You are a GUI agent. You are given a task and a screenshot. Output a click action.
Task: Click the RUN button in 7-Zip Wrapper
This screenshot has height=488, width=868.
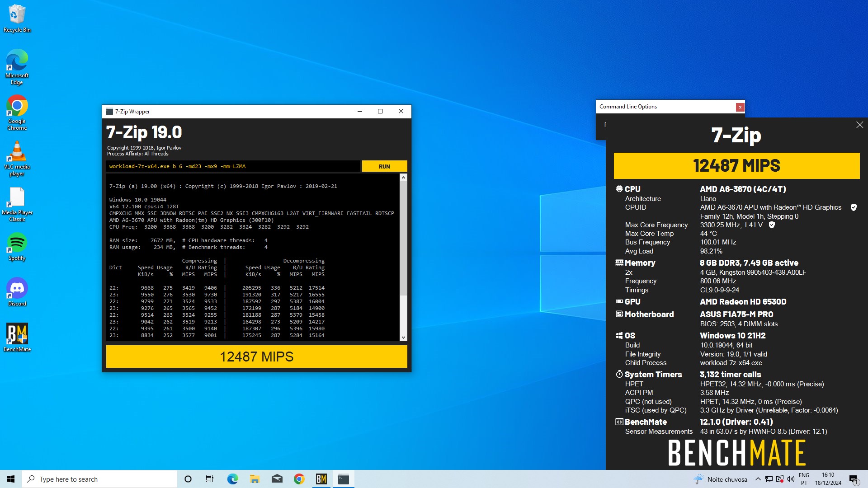pos(384,166)
